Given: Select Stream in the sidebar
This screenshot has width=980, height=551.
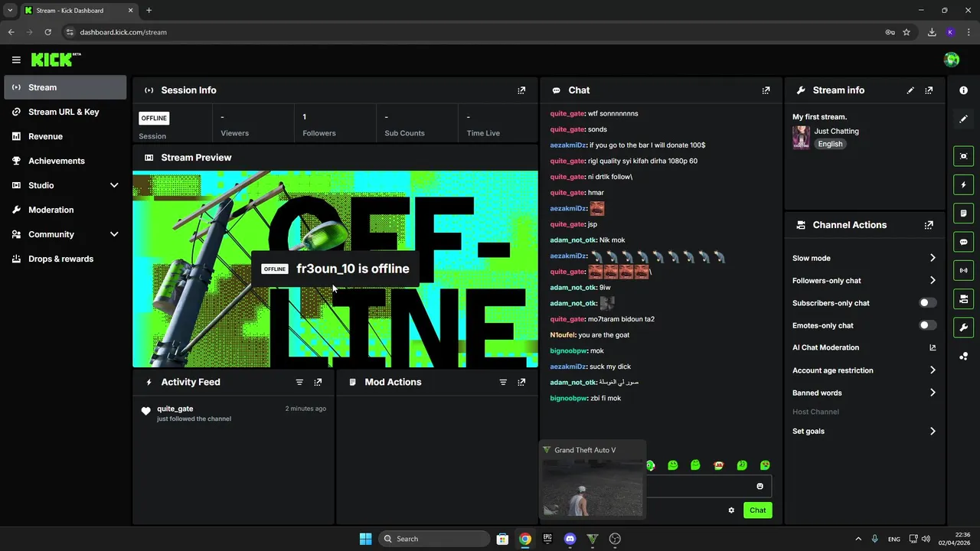Looking at the screenshot, I should click(65, 87).
